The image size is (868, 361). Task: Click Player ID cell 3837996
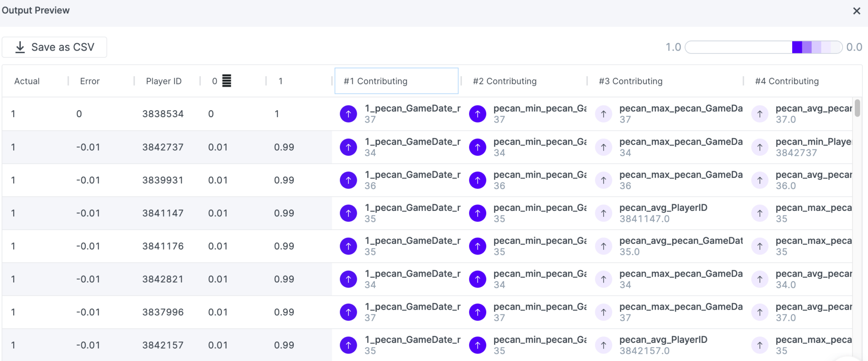(x=163, y=312)
